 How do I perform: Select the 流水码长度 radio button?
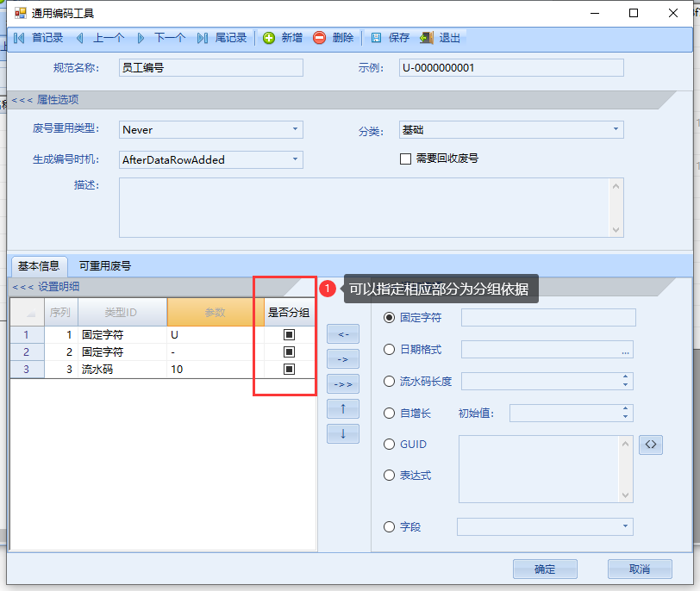pyautogui.click(x=390, y=382)
